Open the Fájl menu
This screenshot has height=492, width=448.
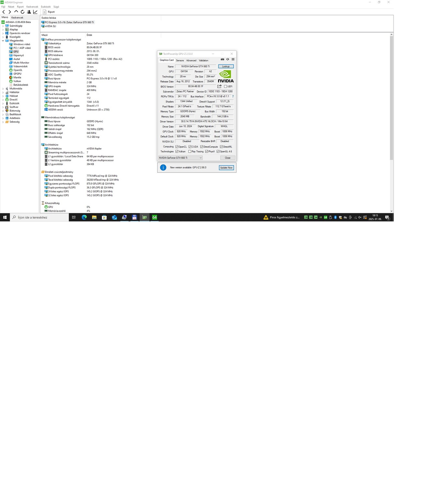click(3, 6)
